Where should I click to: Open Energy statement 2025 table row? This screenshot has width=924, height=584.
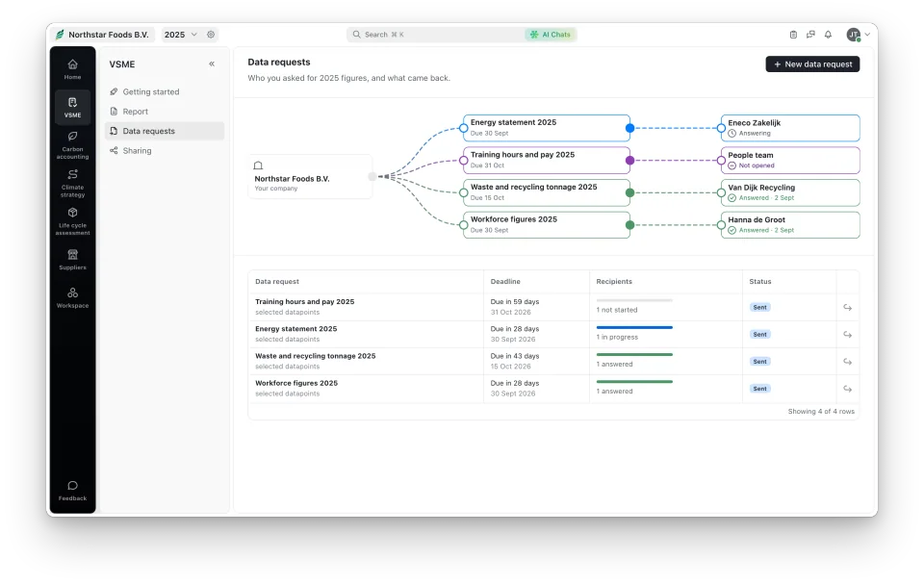pyautogui.click(x=553, y=334)
